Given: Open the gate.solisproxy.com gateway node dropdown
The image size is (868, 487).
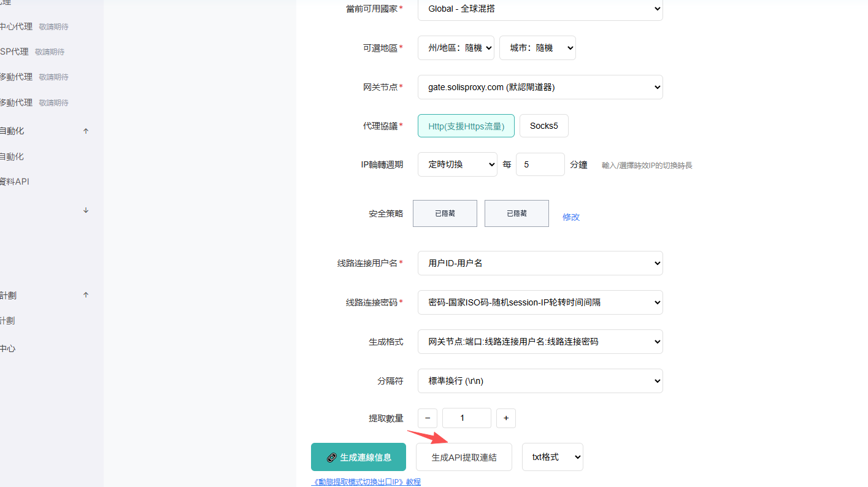Looking at the screenshot, I should coord(540,87).
